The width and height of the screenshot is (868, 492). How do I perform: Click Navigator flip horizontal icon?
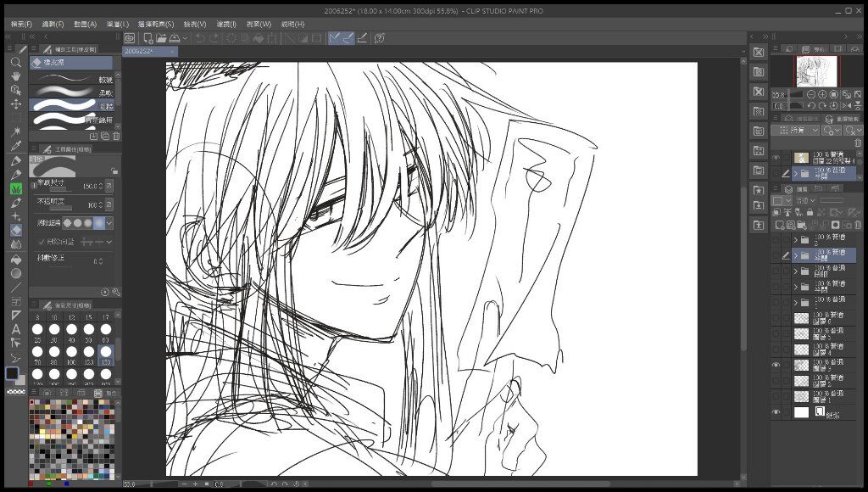coord(847,105)
